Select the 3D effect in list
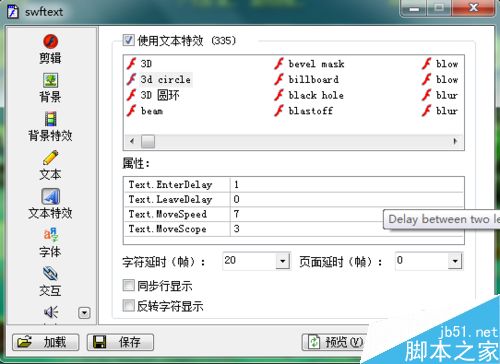Image resolution: width=500 pixels, height=364 pixels. pos(146,63)
